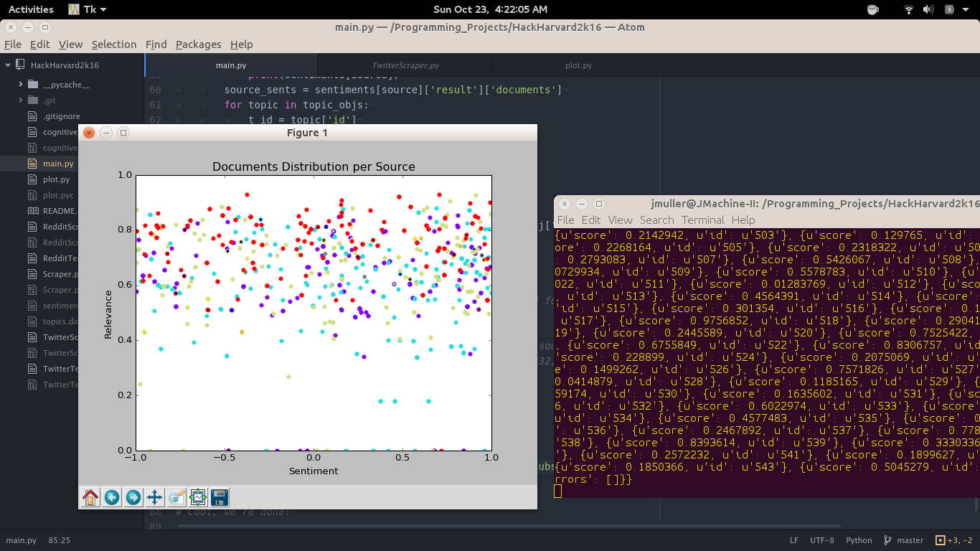The width and height of the screenshot is (980, 551).
Task: Reset plot view with Home icon
Action: [90, 497]
